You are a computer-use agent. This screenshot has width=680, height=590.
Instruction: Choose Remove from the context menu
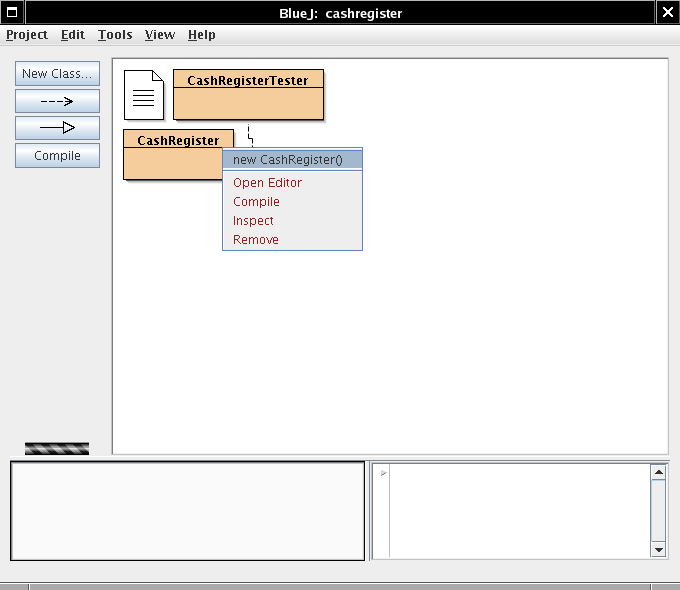coord(256,240)
